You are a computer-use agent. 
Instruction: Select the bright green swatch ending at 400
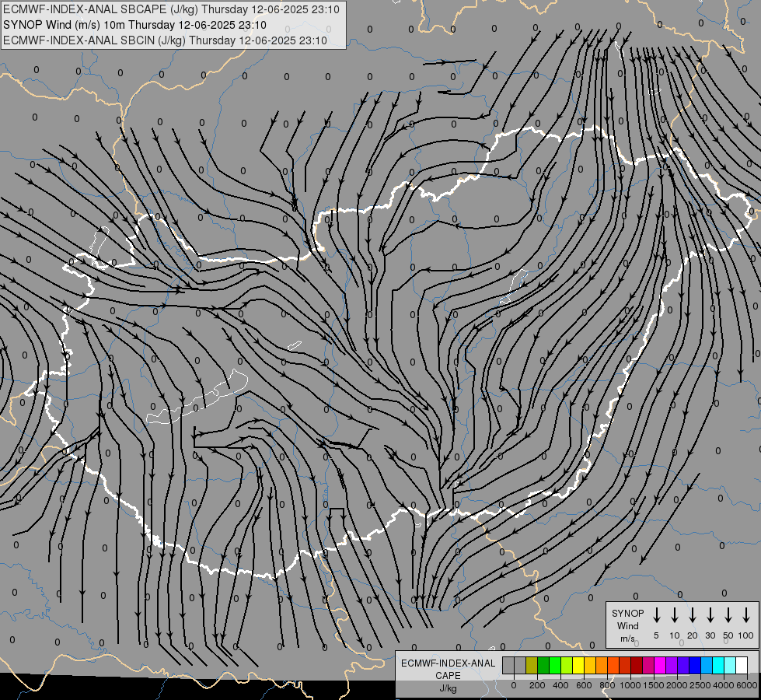555,665
